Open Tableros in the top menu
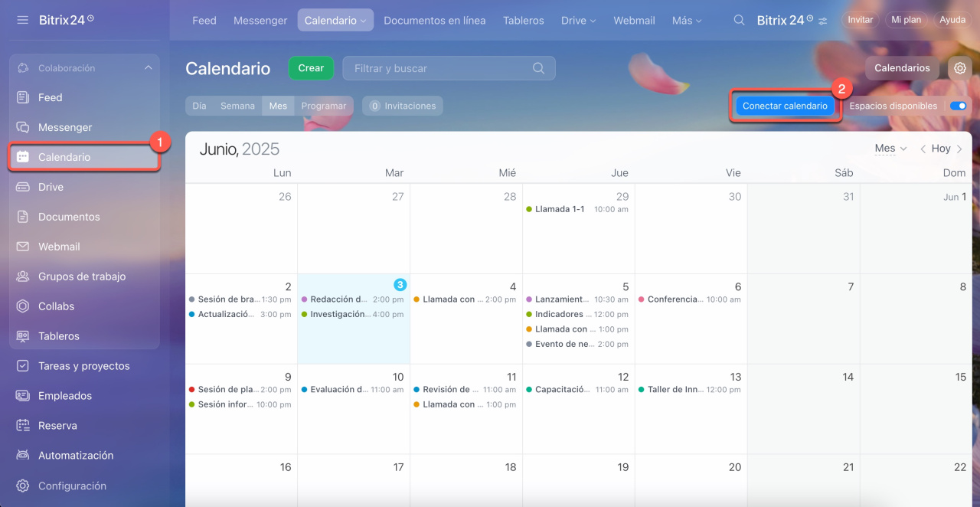This screenshot has height=507, width=980. pos(524,21)
